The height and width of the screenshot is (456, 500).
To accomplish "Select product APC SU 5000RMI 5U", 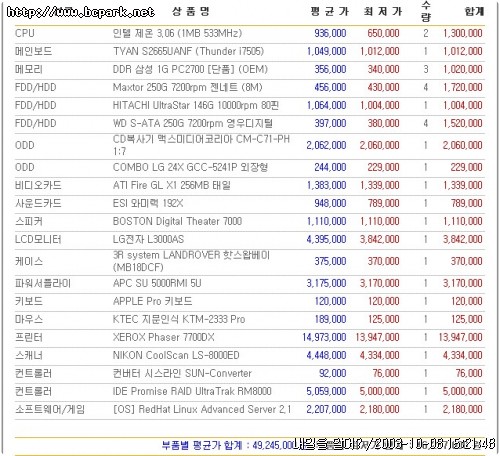I will point(157,283).
